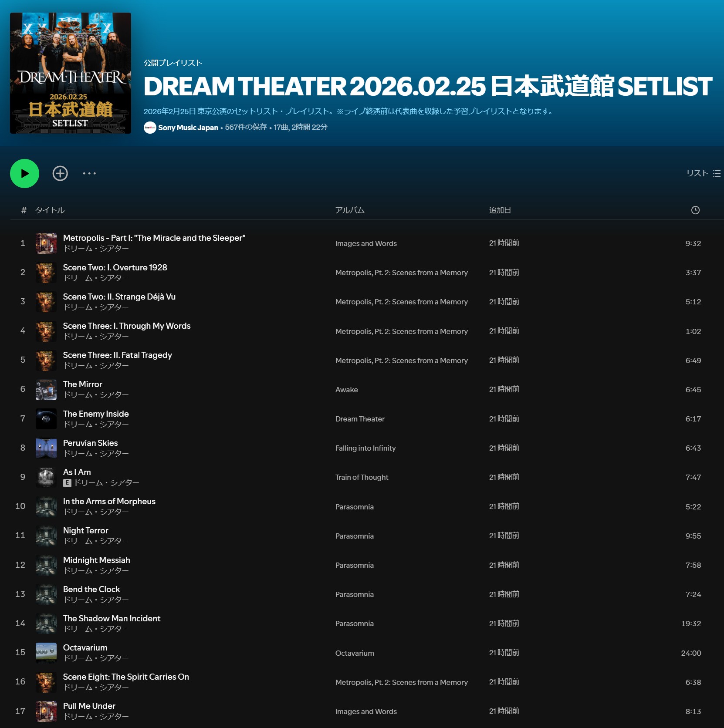Open artist ドリーム・シアター under As I Am
This screenshot has width=724, height=728.
[106, 483]
